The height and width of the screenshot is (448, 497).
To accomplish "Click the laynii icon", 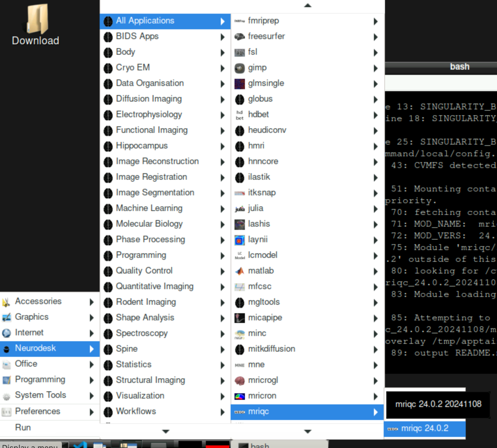I will point(239,240).
